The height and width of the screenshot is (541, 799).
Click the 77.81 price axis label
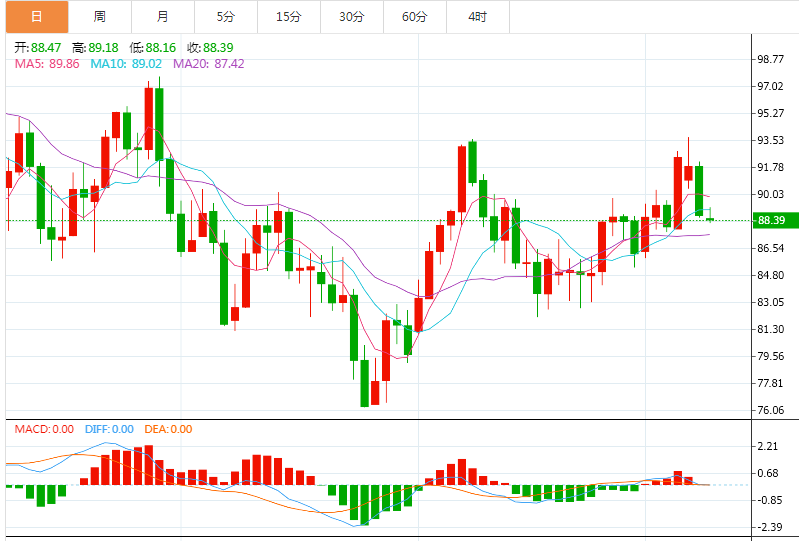tap(770, 383)
